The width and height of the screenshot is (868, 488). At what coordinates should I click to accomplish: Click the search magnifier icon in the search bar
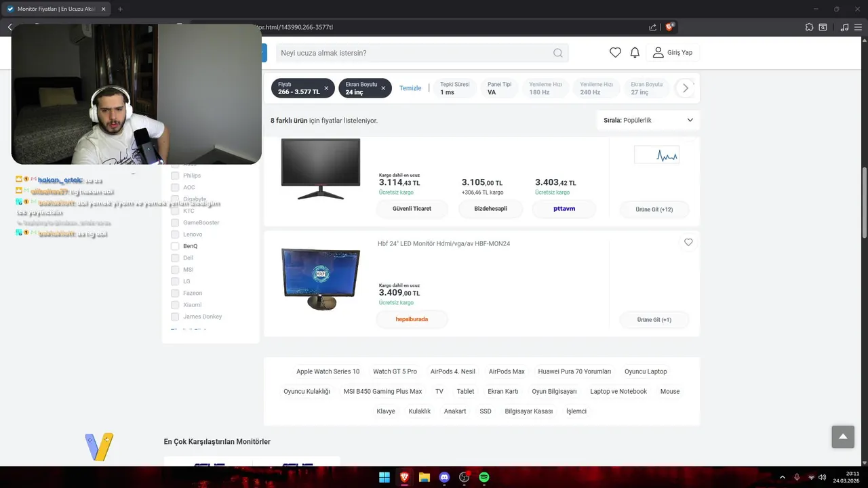(x=557, y=53)
